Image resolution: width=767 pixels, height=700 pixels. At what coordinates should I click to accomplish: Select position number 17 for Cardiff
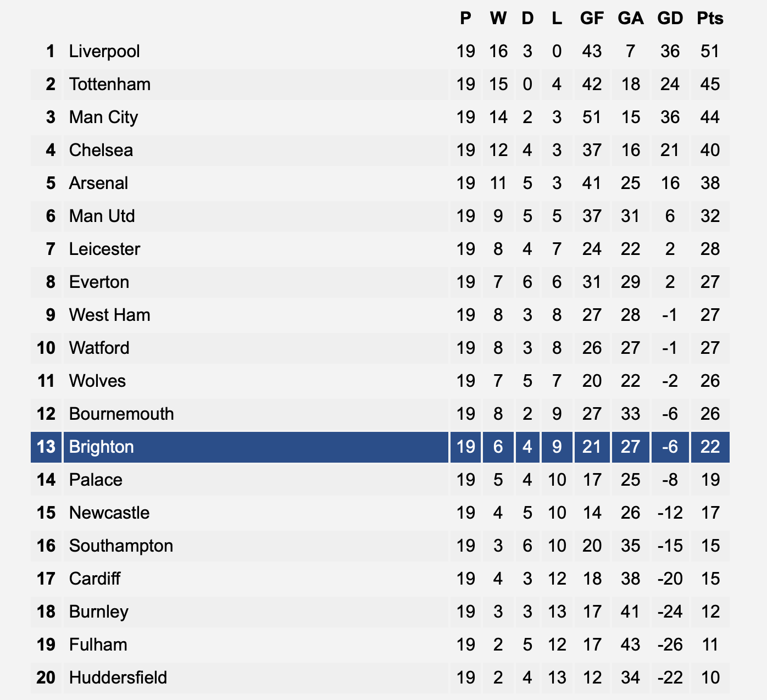tap(46, 579)
